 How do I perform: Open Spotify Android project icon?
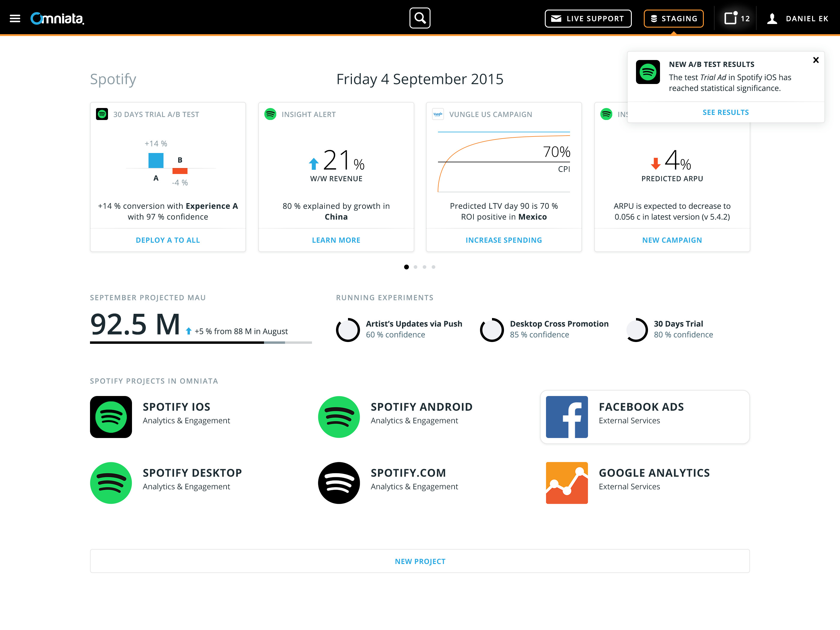click(x=339, y=417)
